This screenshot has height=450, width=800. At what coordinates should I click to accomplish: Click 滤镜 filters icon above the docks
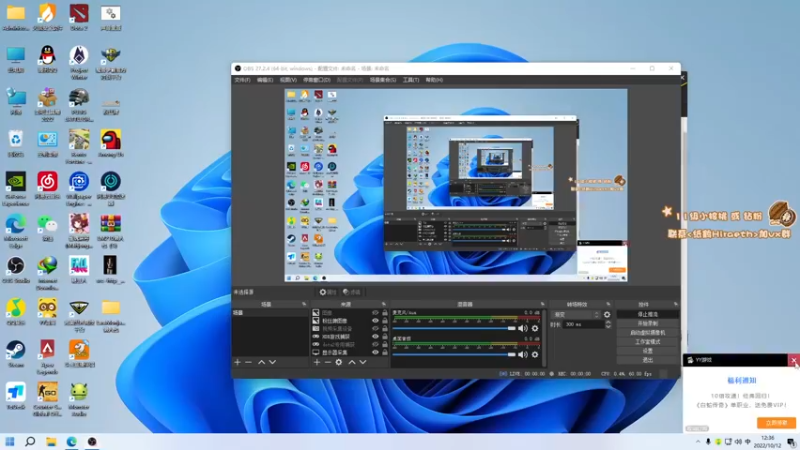coord(352,292)
